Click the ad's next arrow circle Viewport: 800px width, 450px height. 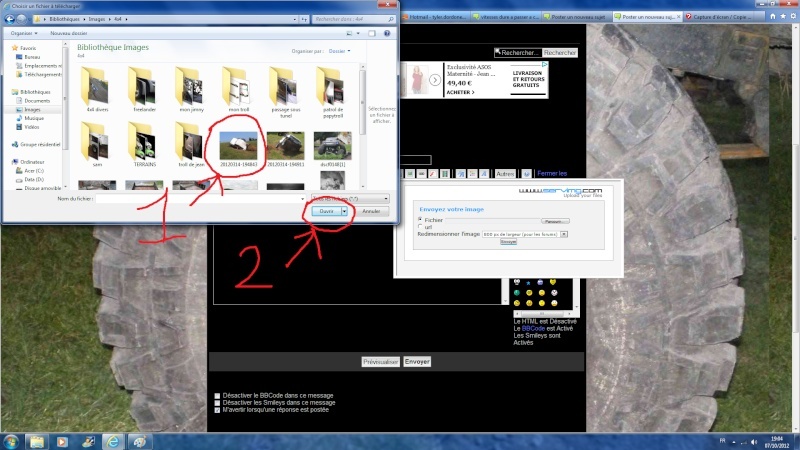[x=435, y=80]
